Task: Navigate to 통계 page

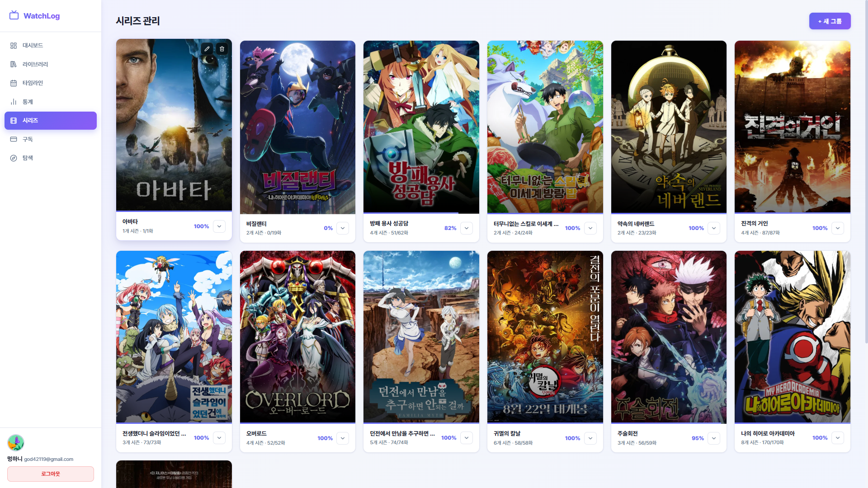Action: (51, 102)
